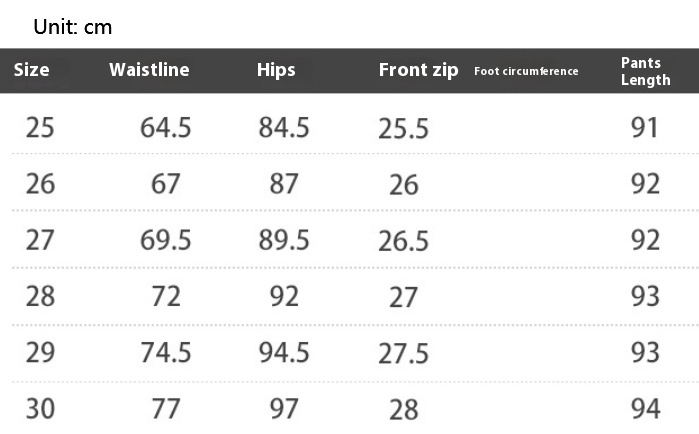699x434 pixels.
Task: Click the Waistline column header
Action: click(x=149, y=70)
